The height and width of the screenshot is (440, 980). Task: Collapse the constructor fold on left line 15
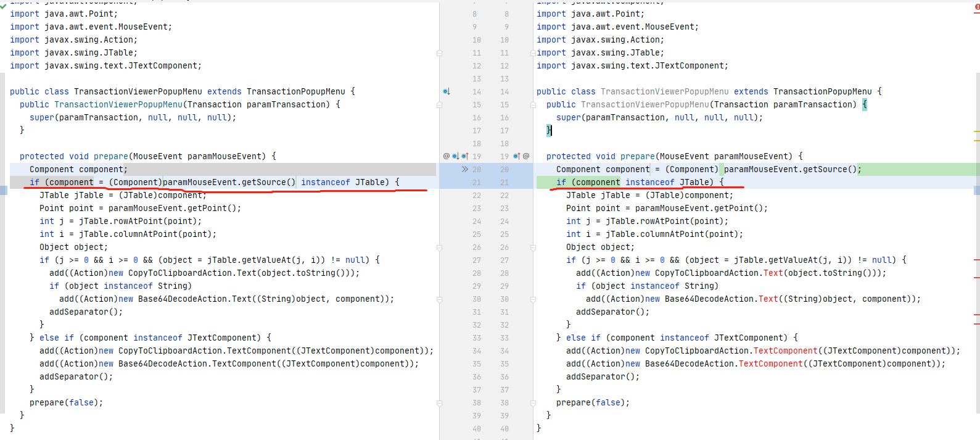(439, 105)
